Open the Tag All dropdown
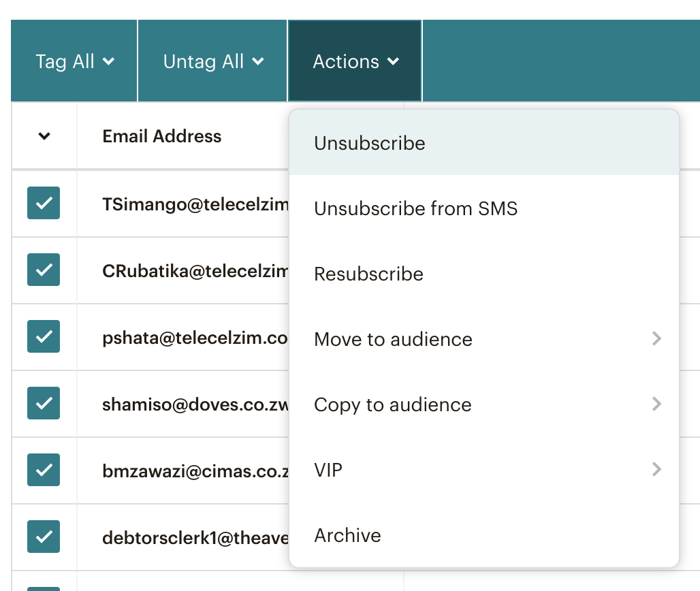Image resolution: width=700 pixels, height=591 pixels. [75, 61]
